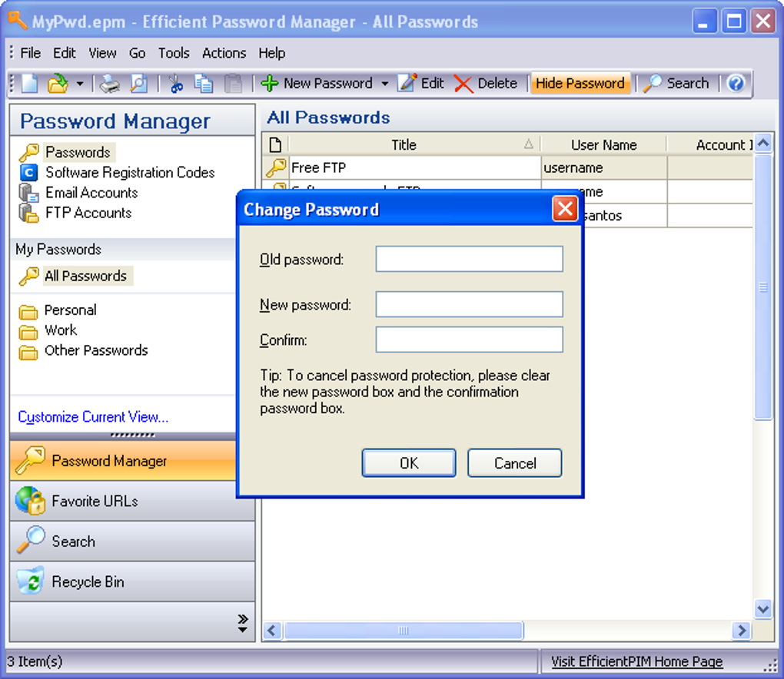This screenshot has height=679, width=784.
Task: Click the Recycle Bin icon
Action: [x=31, y=581]
